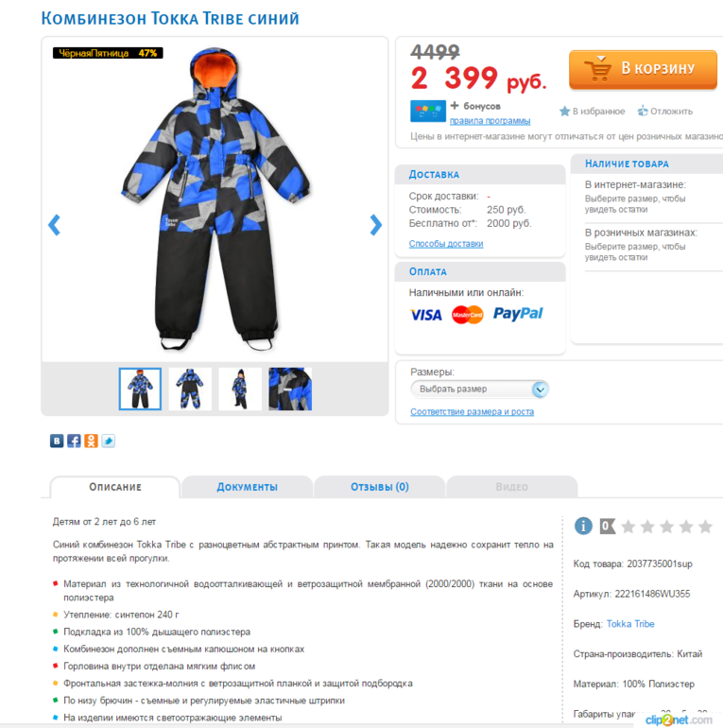Open Соответствие размера и роста link
723x728 pixels.
tap(472, 412)
